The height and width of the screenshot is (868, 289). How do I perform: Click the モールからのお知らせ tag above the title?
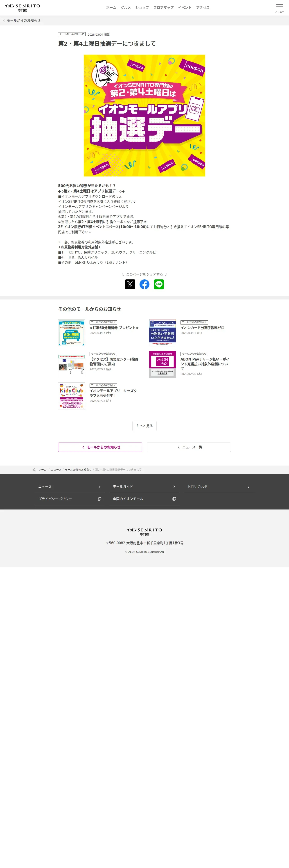click(72, 34)
